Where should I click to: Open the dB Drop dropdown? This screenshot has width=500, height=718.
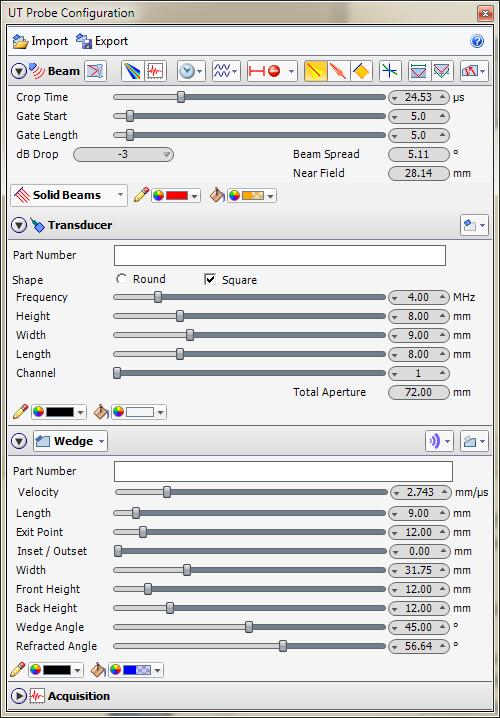pyautogui.click(x=123, y=155)
